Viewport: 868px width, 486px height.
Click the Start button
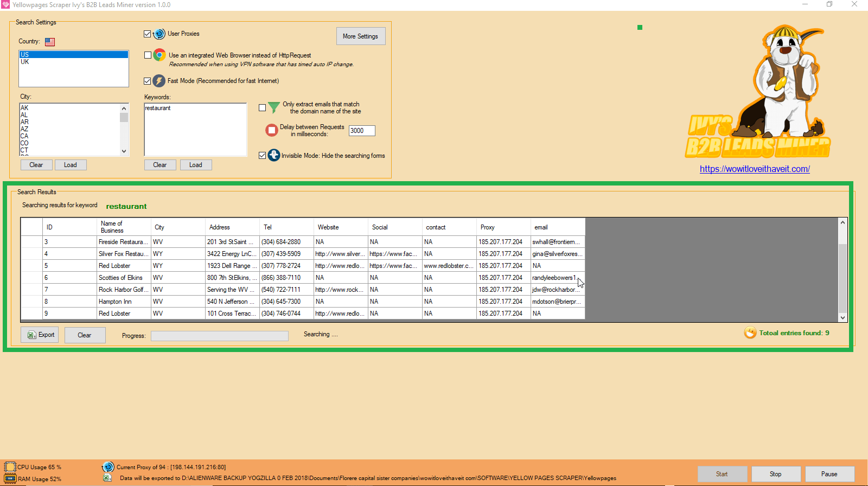pos(722,474)
